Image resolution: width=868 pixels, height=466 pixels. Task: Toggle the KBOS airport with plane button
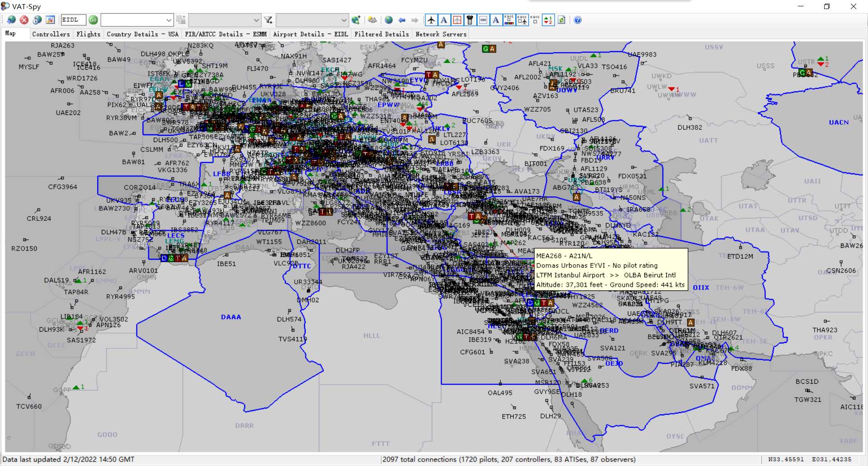tap(522, 20)
